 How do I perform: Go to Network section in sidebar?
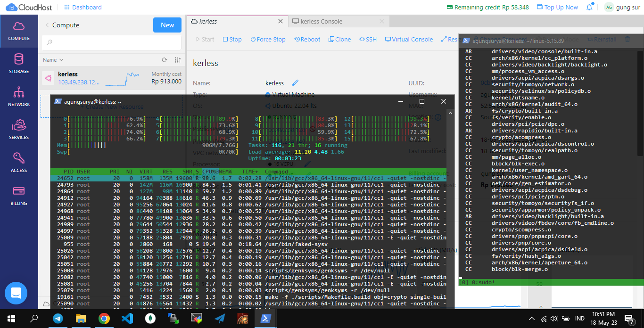19,97
